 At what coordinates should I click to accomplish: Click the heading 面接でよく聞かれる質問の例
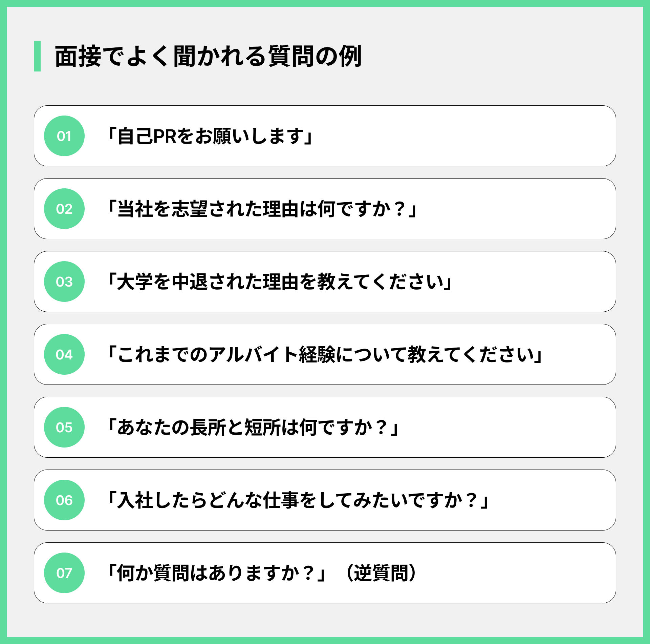(209, 56)
